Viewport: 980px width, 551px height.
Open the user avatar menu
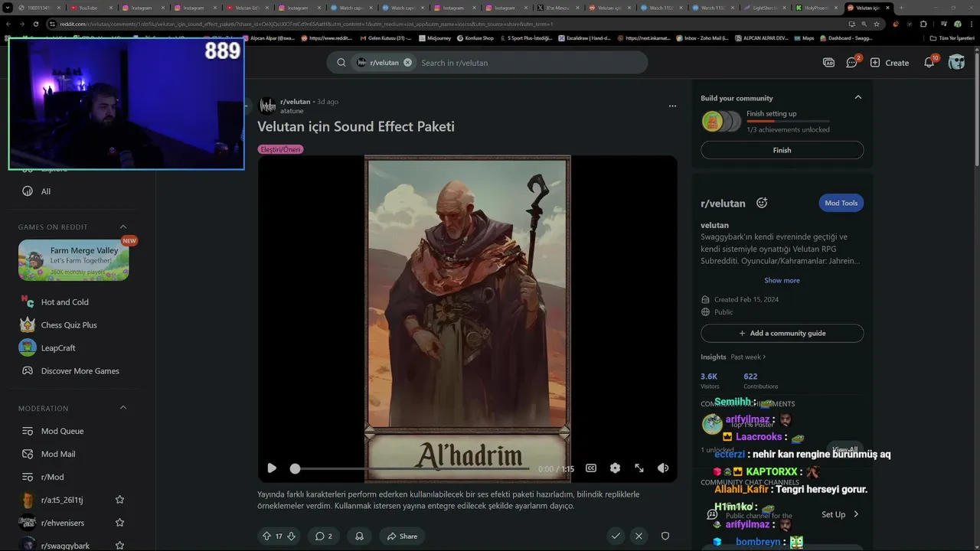tap(956, 63)
